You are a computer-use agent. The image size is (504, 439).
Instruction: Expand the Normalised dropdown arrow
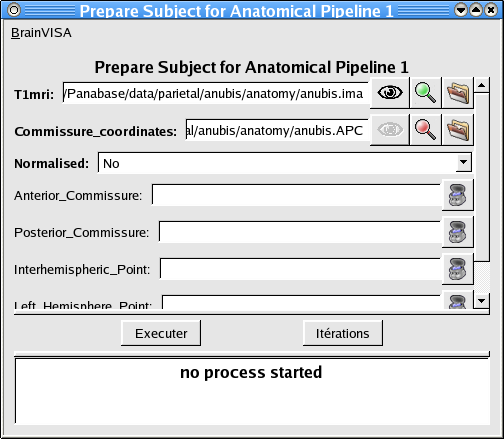pyautogui.click(x=463, y=163)
